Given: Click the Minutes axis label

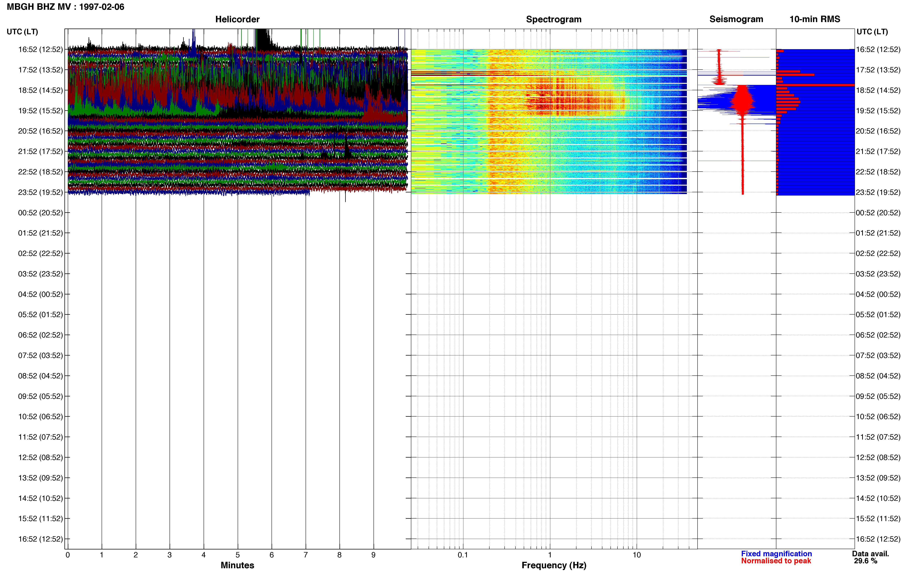Looking at the screenshot, I should click(x=237, y=565).
